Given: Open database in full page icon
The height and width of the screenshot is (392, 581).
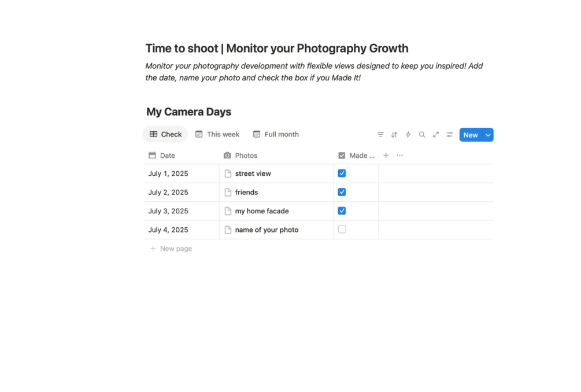Looking at the screenshot, I should click(436, 135).
